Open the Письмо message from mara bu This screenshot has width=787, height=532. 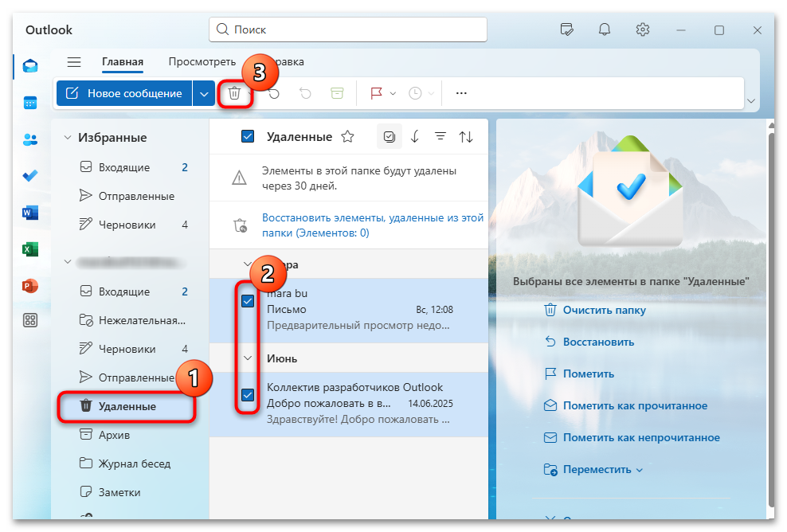pyautogui.click(x=349, y=310)
